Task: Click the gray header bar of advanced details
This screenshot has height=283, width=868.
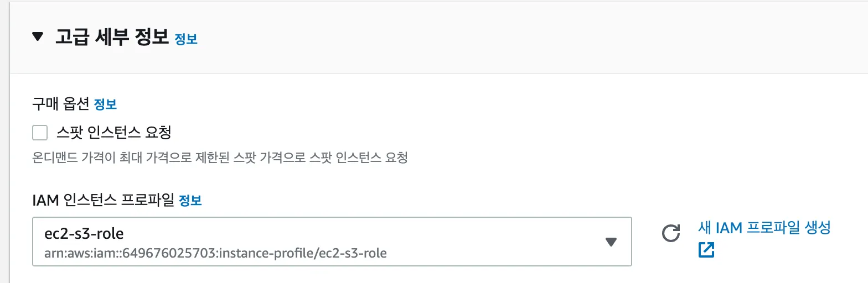Action: (498, 37)
